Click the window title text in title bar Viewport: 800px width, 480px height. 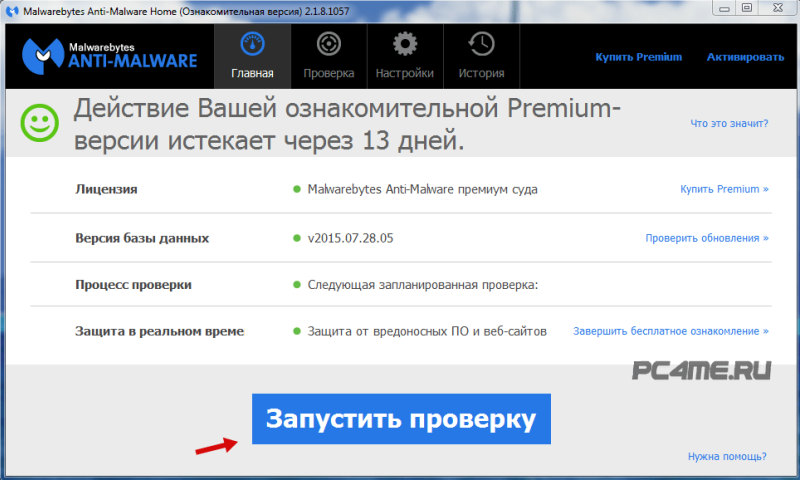click(186, 11)
